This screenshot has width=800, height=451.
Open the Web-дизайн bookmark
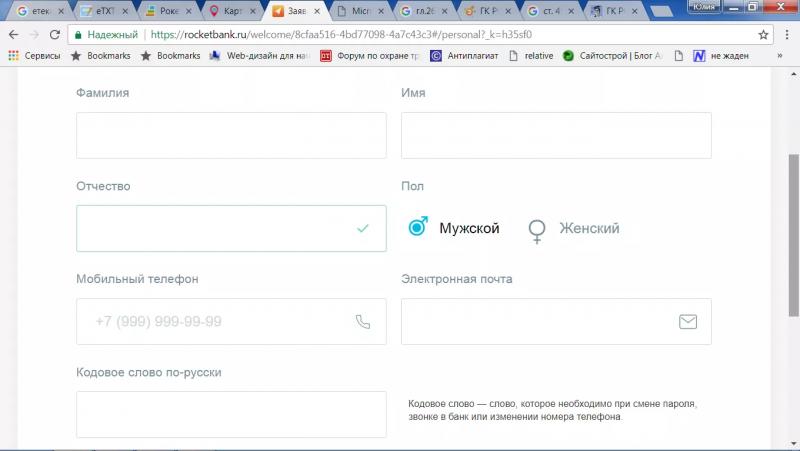pyautogui.click(x=260, y=56)
